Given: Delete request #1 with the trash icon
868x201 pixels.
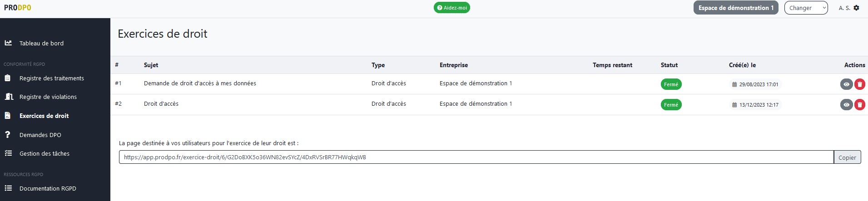Looking at the screenshot, I should [860, 84].
